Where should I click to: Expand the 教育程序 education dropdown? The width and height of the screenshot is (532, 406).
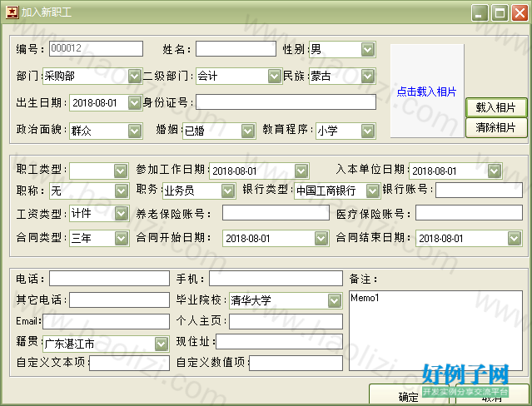point(367,131)
